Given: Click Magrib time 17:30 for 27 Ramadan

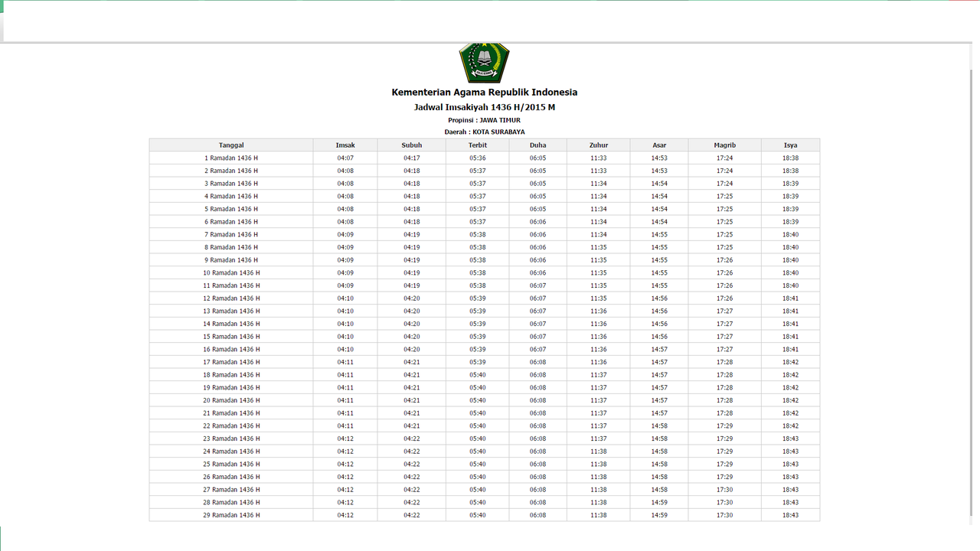Looking at the screenshot, I should pos(725,490).
